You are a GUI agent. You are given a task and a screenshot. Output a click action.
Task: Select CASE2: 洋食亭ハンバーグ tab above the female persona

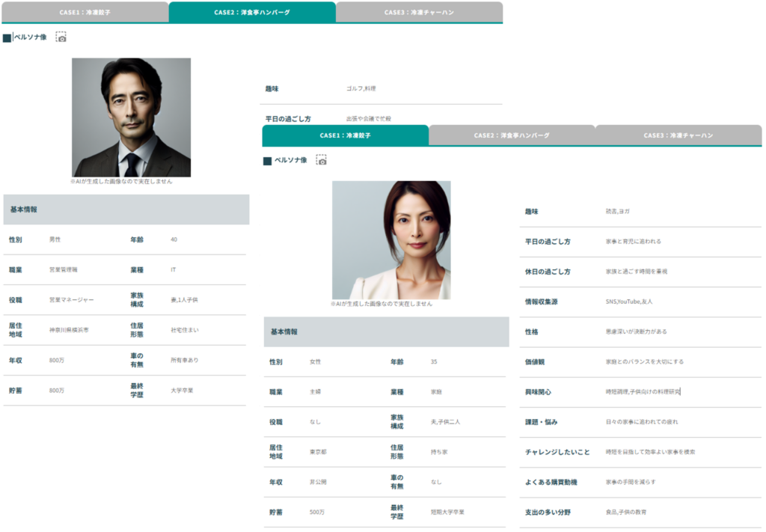(x=512, y=135)
